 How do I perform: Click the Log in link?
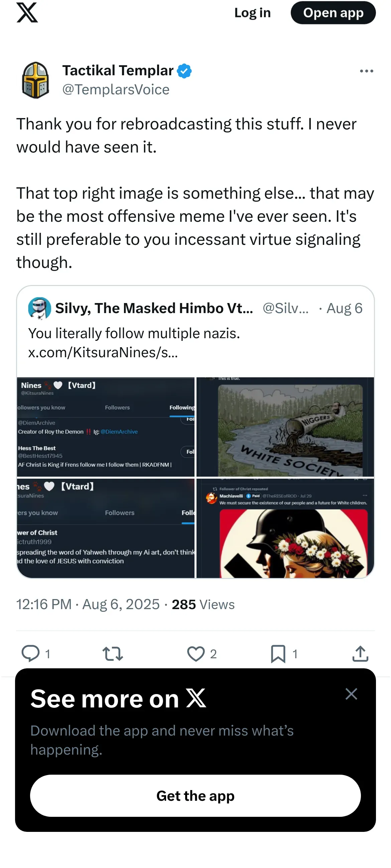252,13
